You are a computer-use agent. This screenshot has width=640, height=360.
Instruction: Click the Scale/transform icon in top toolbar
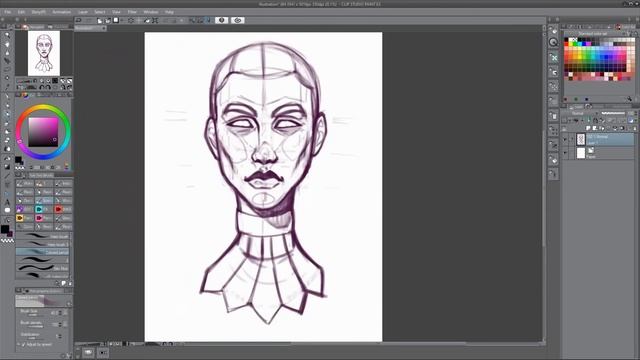(x=155, y=20)
